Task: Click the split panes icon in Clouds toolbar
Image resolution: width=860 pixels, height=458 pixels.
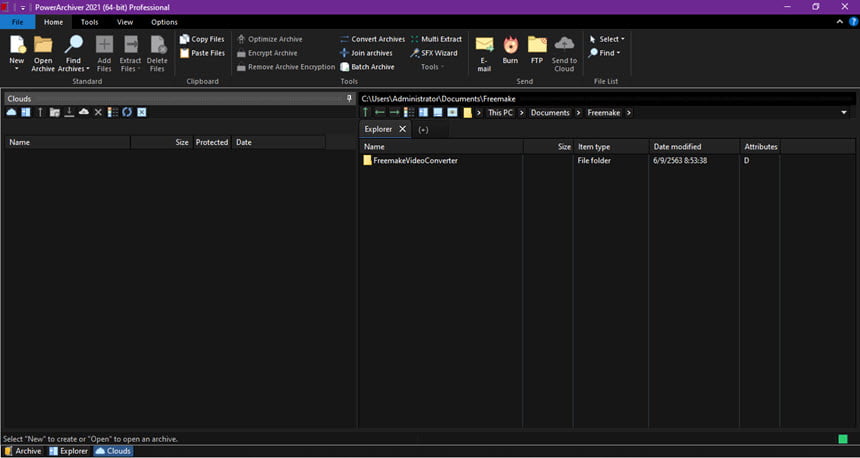Action: [26, 112]
